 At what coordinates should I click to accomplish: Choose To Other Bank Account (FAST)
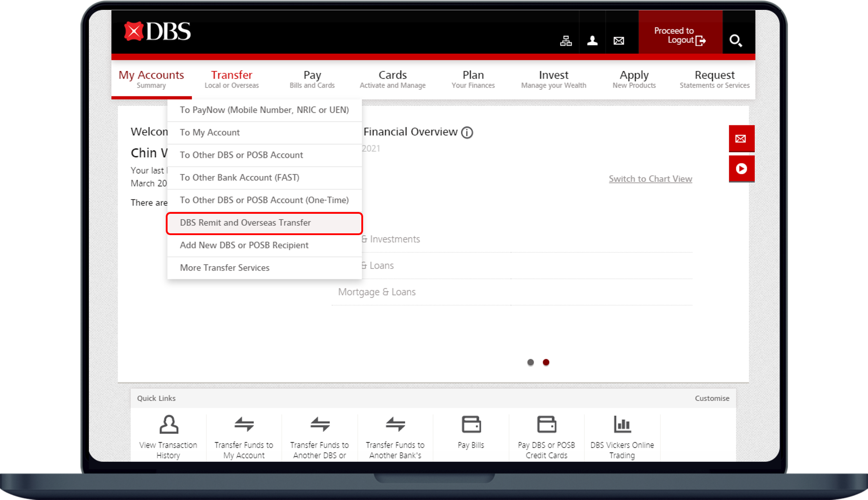[240, 178]
